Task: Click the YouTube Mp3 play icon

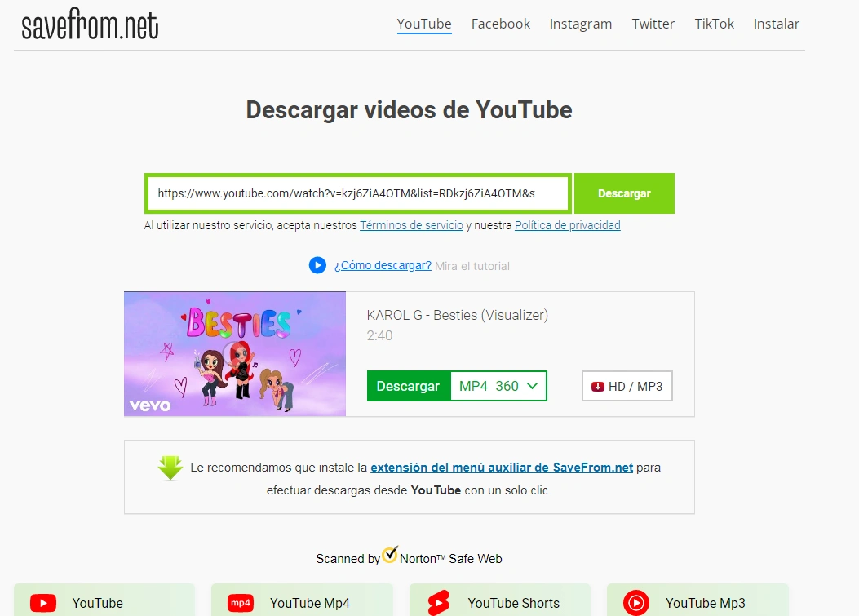Action: point(636,603)
